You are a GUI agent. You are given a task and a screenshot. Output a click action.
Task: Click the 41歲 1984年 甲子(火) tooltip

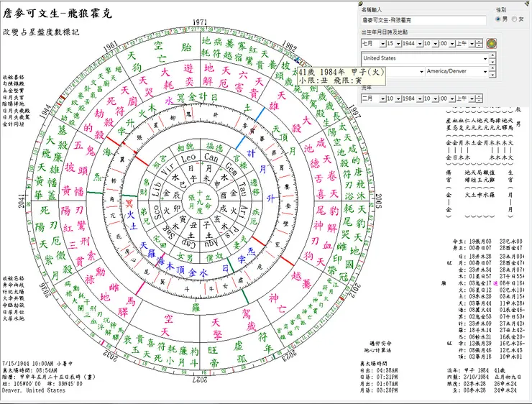tap(341, 76)
